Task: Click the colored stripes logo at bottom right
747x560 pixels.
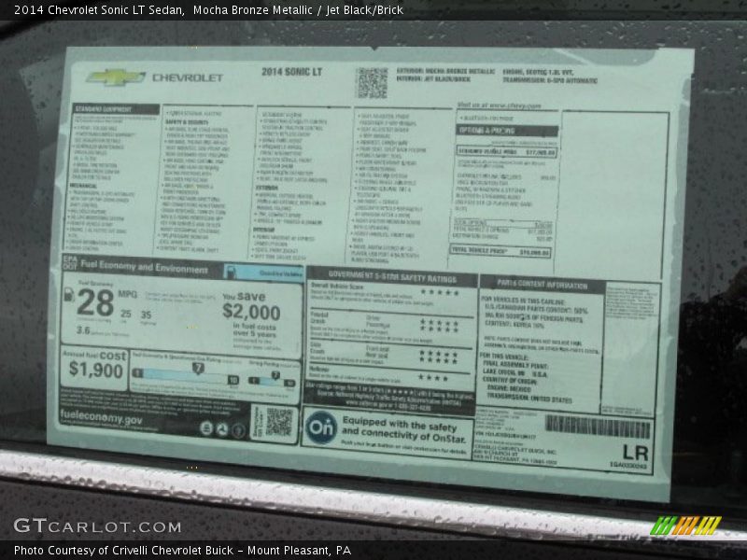Action: pos(685,525)
